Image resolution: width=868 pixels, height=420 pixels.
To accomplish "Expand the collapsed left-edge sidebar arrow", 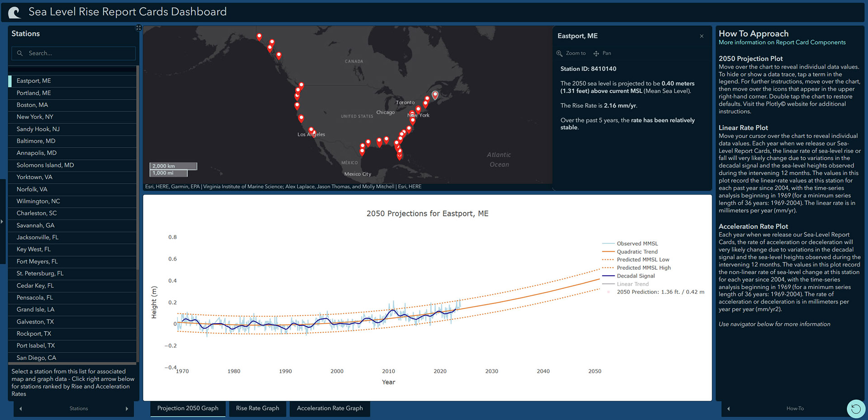I will 2,222.
